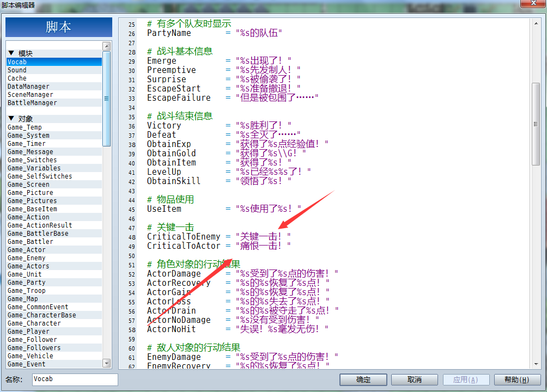Select Game_Temp in the script list
Image resolution: width=547 pixels, height=392 pixels.
pyautogui.click(x=54, y=127)
